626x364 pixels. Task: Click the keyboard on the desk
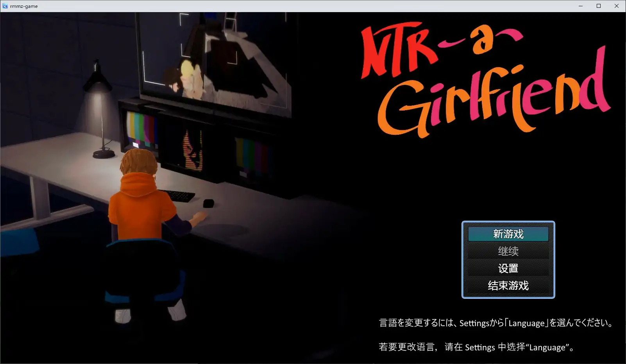[x=180, y=196]
